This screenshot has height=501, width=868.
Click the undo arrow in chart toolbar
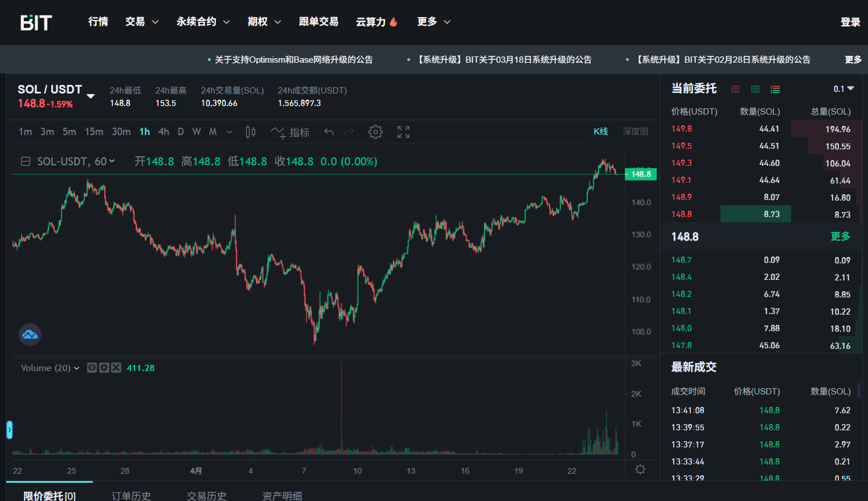(x=329, y=132)
